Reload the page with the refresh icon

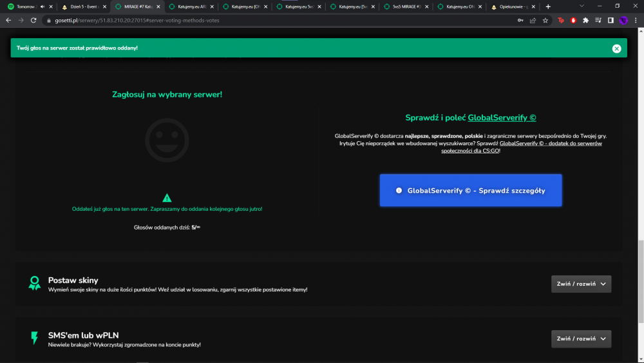pyautogui.click(x=33, y=20)
